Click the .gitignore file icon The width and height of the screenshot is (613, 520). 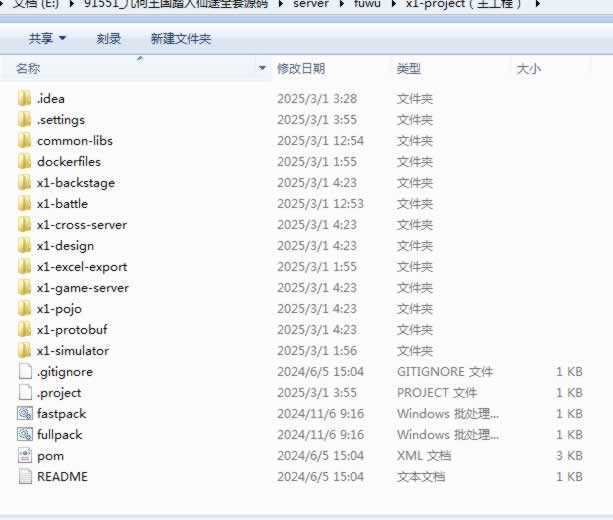(x=25, y=372)
